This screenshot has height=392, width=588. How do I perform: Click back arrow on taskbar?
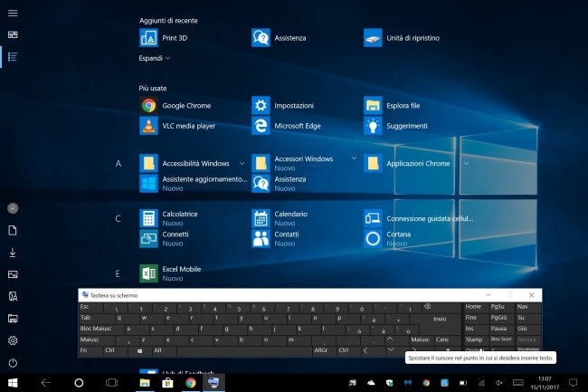coord(46,383)
